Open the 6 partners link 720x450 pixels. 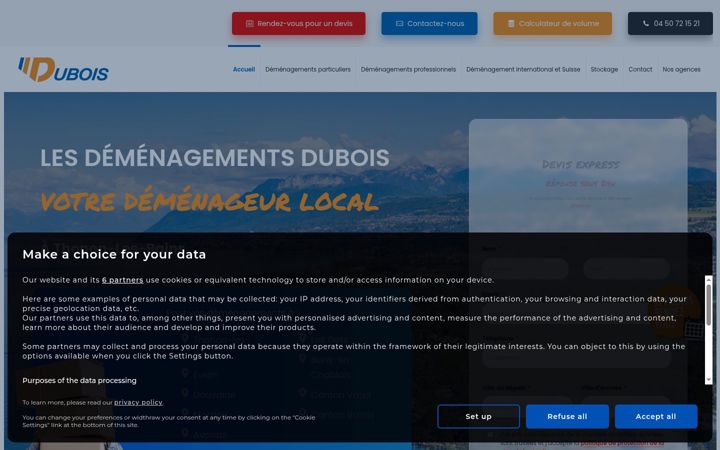123,280
